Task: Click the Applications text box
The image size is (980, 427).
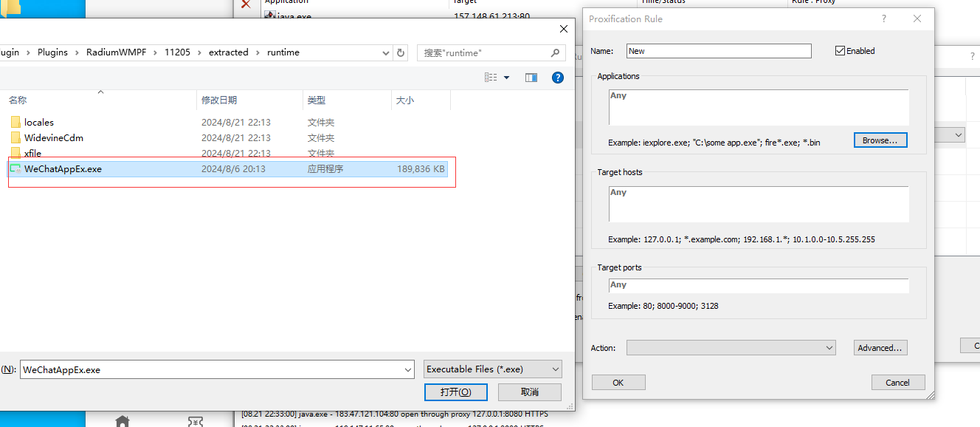Action: point(759,108)
